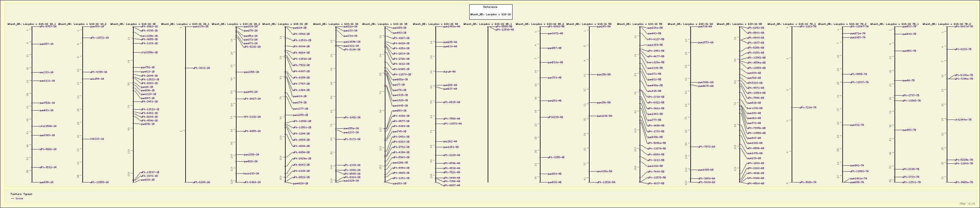Select the gwm1573-6A marker
This screenshot has width=980, height=208.
pos(706,42)
